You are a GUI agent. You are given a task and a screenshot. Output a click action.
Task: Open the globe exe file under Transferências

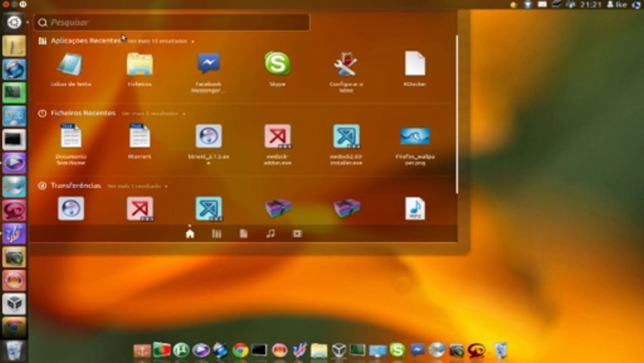point(70,208)
